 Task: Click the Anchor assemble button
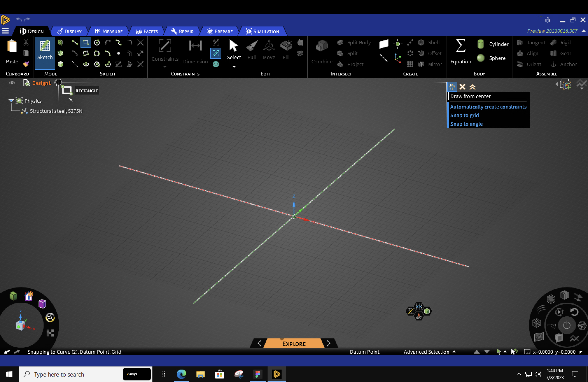563,64
